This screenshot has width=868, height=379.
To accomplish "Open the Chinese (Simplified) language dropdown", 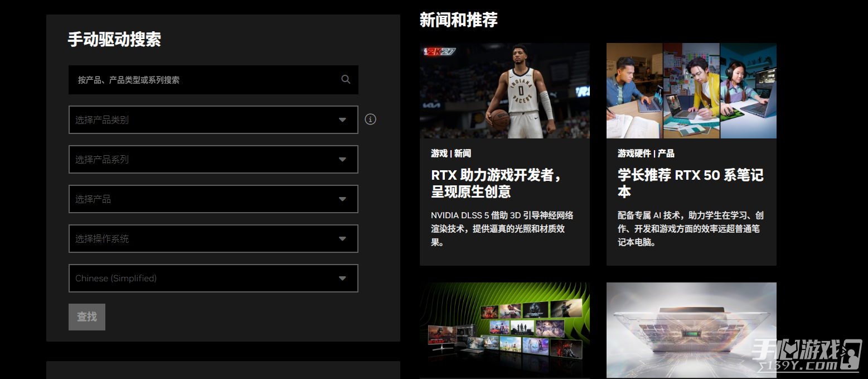I will click(214, 279).
